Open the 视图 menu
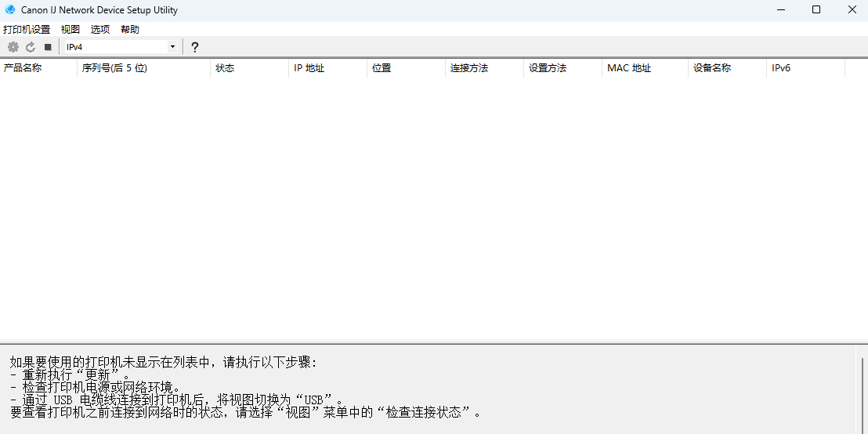 click(71, 29)
